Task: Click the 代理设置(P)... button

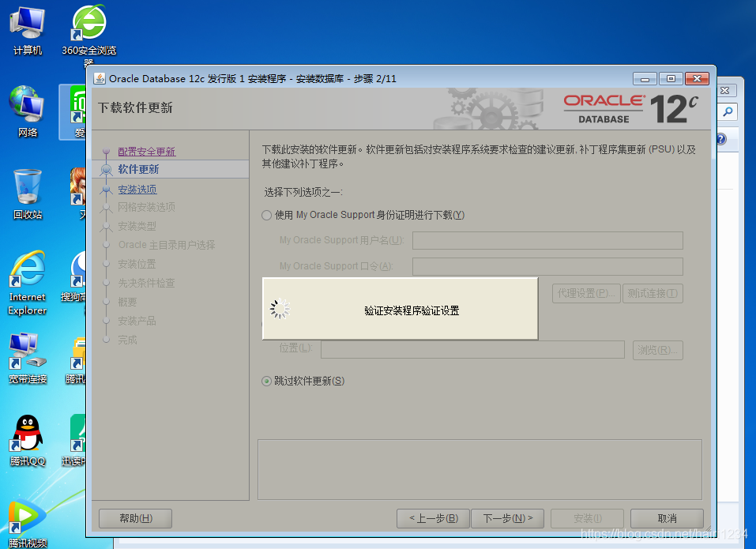Action: (x=586, y=294)
